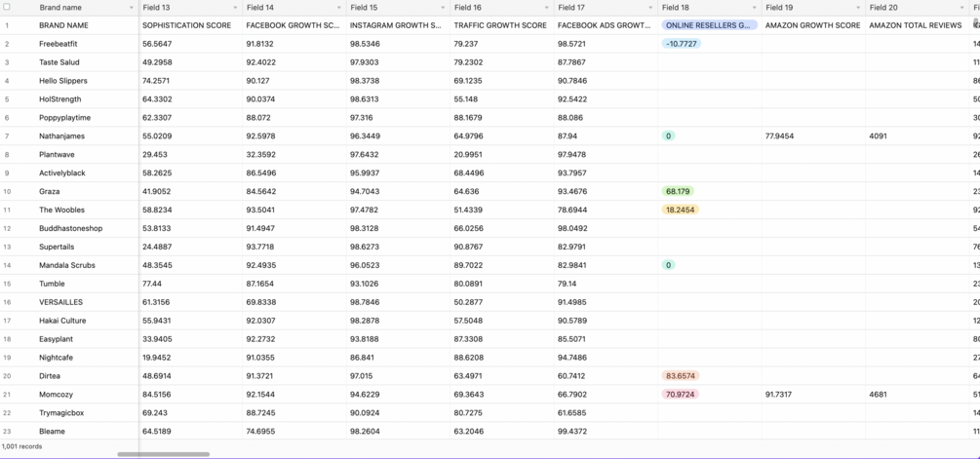Open the Field 14 header dropdown arrow
Viewport: 980px width, 459px height.
click(x=339, y=8)
